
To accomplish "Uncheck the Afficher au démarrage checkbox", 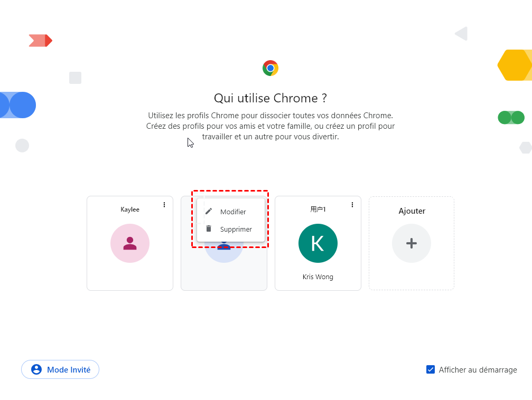I will pyautogui.click(x=431, y=369).
